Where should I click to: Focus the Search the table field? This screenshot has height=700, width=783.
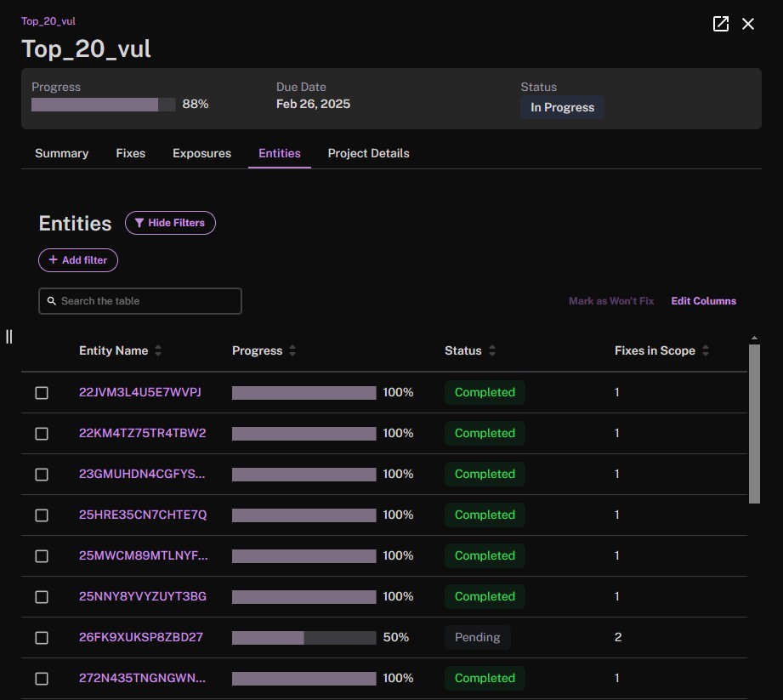click(140, 301)
